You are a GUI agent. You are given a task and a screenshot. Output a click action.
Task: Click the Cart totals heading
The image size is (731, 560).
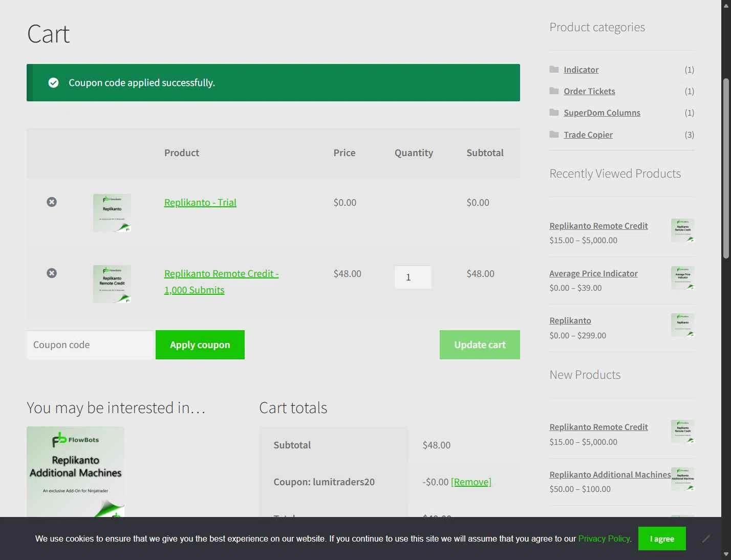pos(293,407)
